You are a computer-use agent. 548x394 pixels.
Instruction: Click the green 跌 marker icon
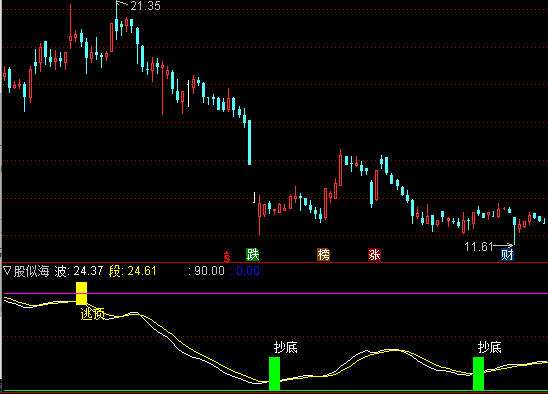252,254
